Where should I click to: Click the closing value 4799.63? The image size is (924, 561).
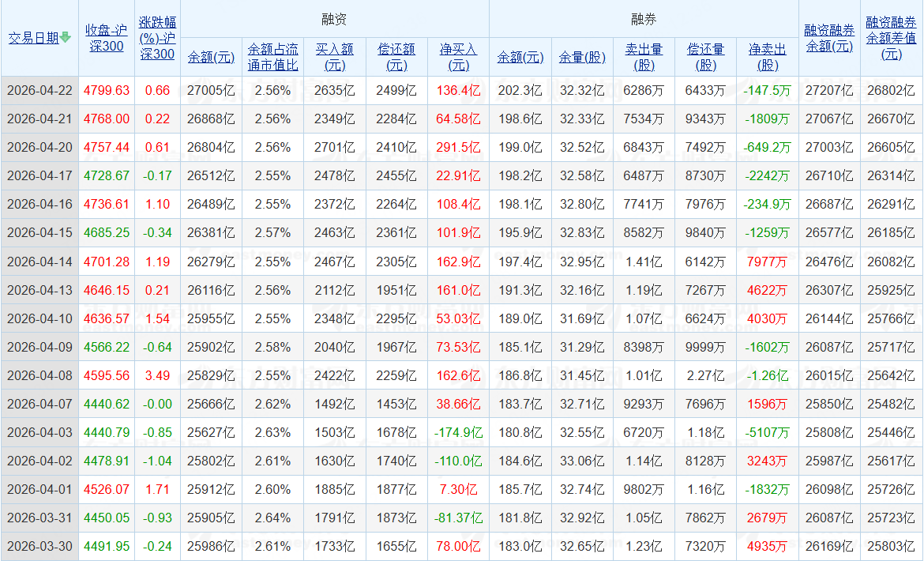click(106, 90)
